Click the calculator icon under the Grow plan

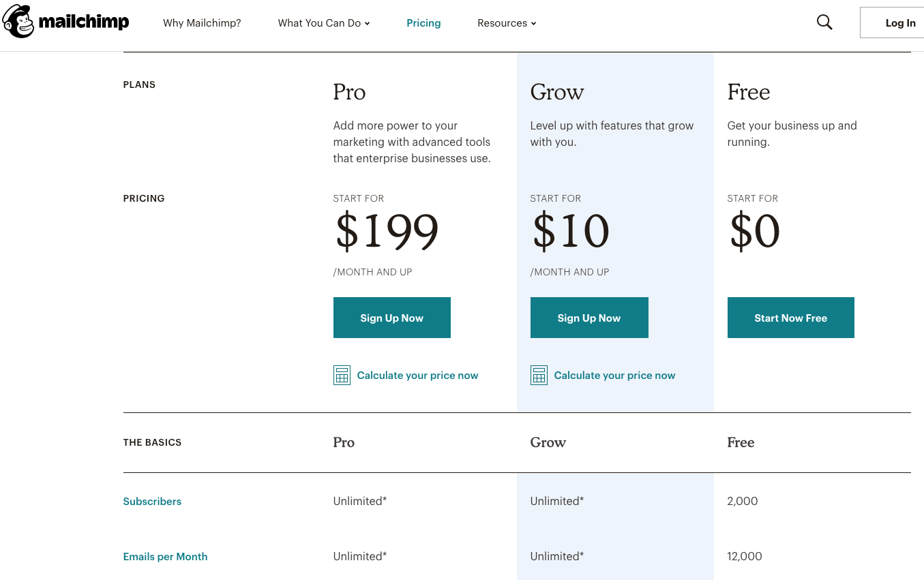(x=539, y=376)
